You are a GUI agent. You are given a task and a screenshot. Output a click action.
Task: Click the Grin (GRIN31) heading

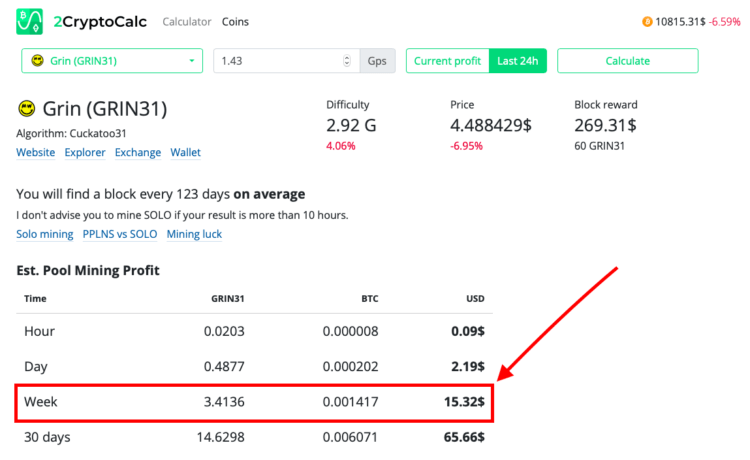(105, 109)
